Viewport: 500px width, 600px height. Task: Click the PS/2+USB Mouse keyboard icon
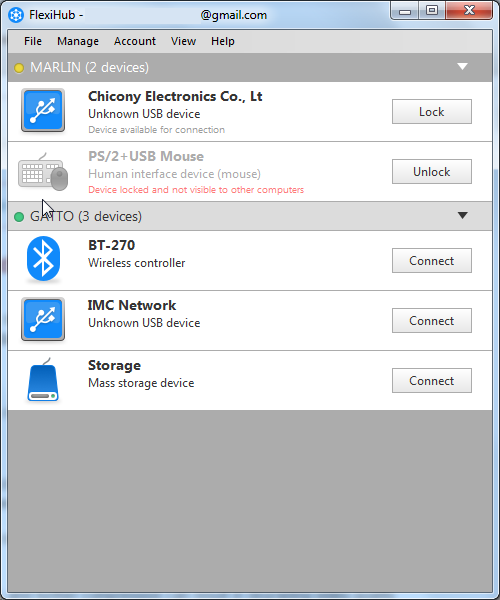click(43, 171)
